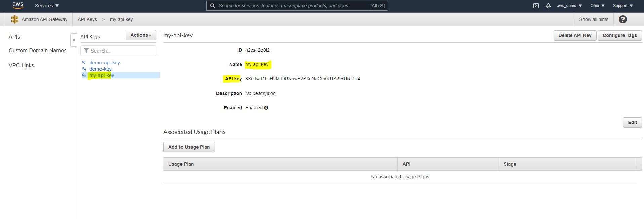This screenshot has height=219, width=644.
Task: Click the No description text
Action: click(x=261, y=93)
